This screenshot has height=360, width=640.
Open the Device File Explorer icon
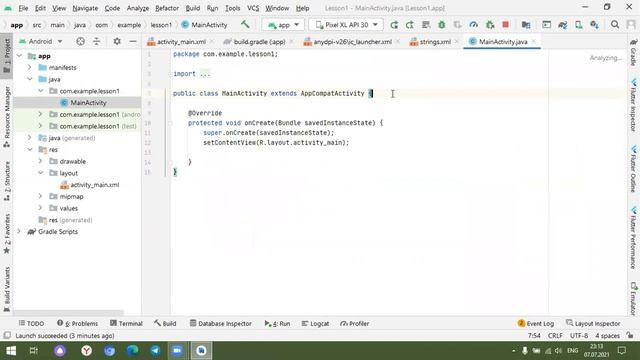[526, 25]
